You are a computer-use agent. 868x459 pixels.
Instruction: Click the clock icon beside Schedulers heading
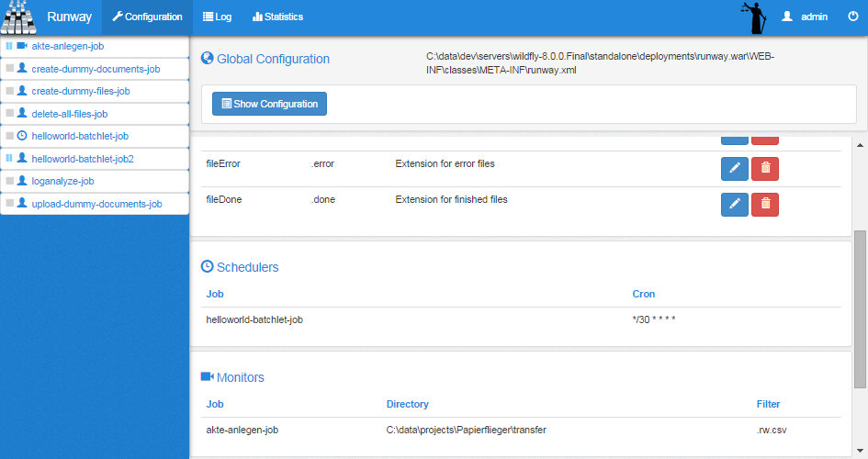(x=207, y=266)
